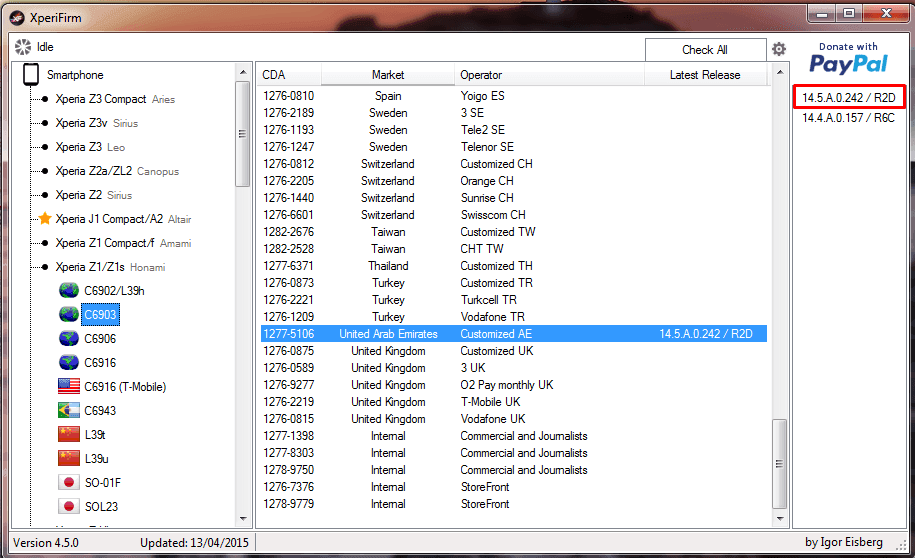The image size is (915, 558).
Task: Select the Vodafone UK row
Action: (x=514, y=418)
